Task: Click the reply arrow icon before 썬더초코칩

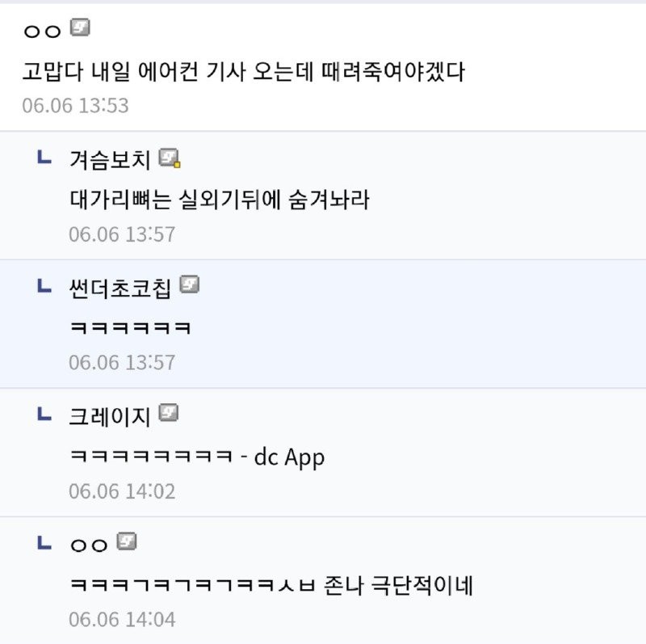Action: pos(44,285)
